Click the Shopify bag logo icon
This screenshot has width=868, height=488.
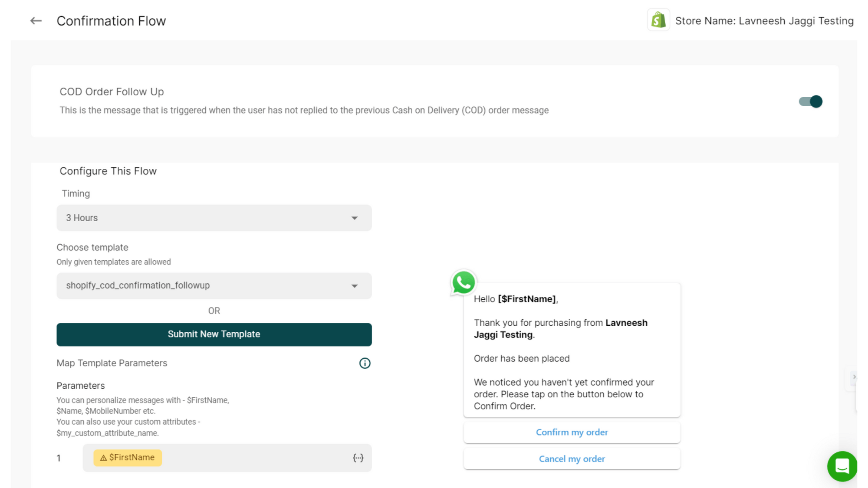[x=658, y=20]
